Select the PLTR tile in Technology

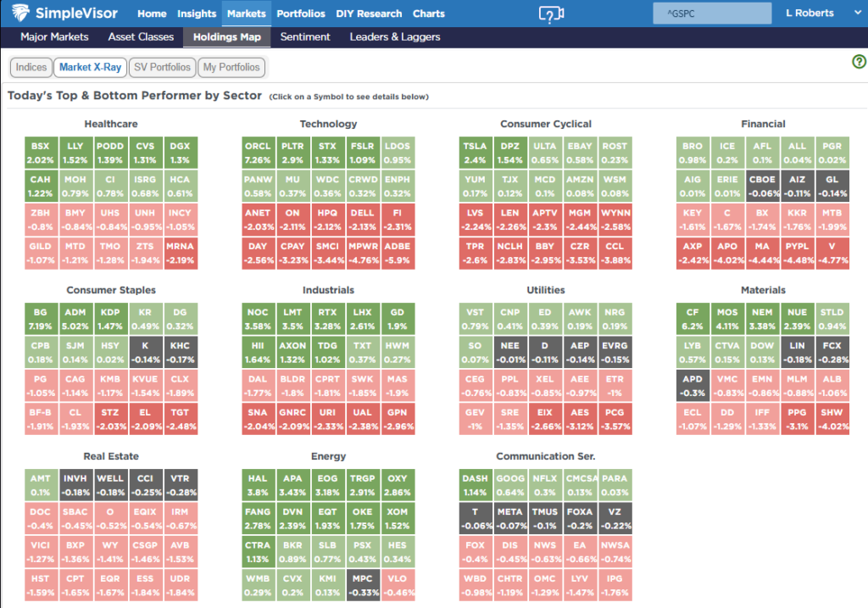(292, 153)
